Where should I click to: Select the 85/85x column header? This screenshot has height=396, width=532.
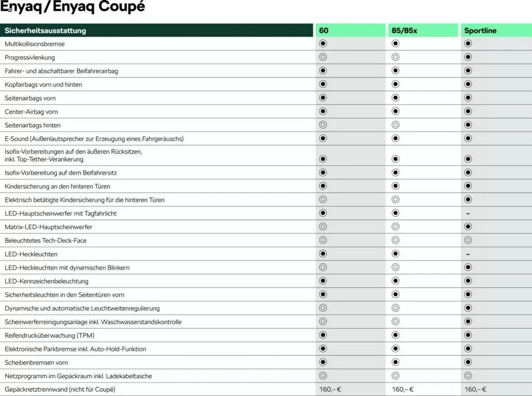(423, 30)
